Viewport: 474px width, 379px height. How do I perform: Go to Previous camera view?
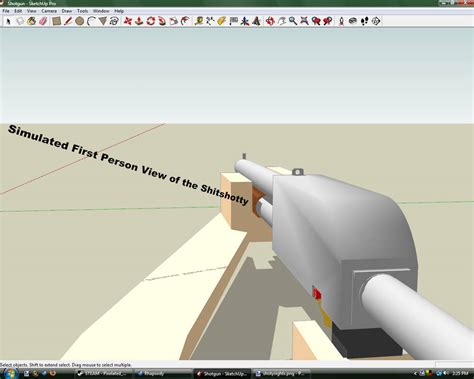pos(316,21)
